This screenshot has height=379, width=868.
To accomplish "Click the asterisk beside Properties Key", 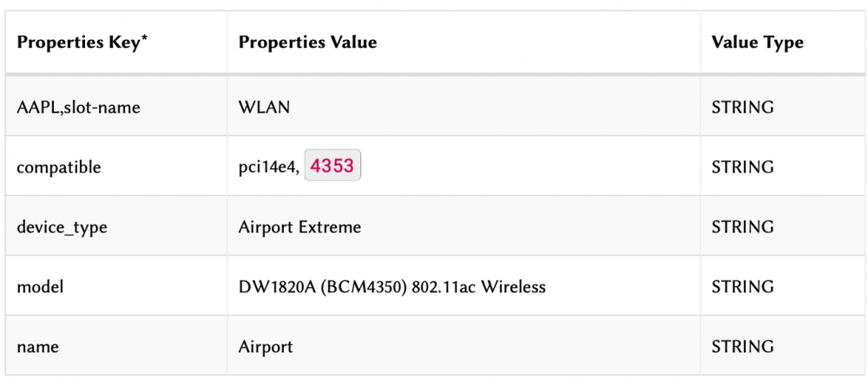I will tap(144, 39).
